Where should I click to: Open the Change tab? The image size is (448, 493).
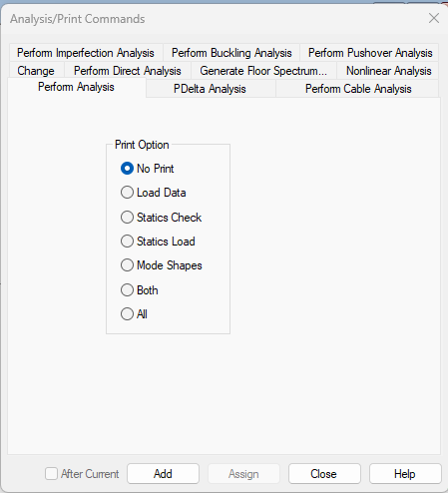pos(36,71)
